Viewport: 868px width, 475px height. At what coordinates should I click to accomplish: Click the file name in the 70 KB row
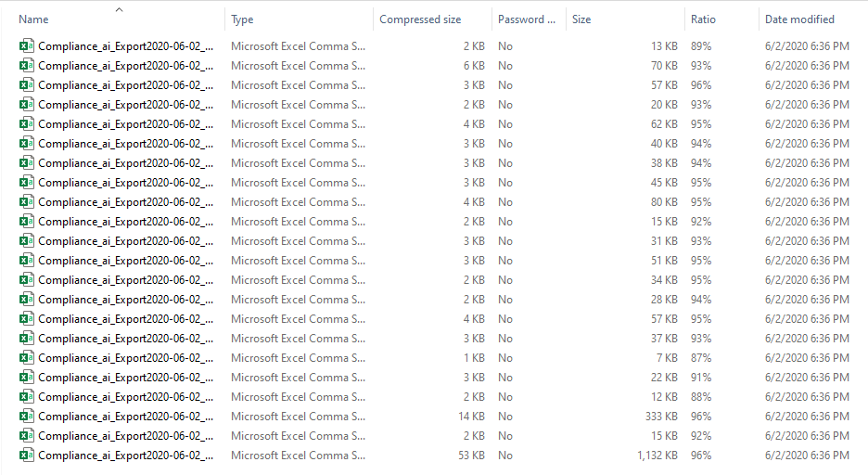point(126,65)
